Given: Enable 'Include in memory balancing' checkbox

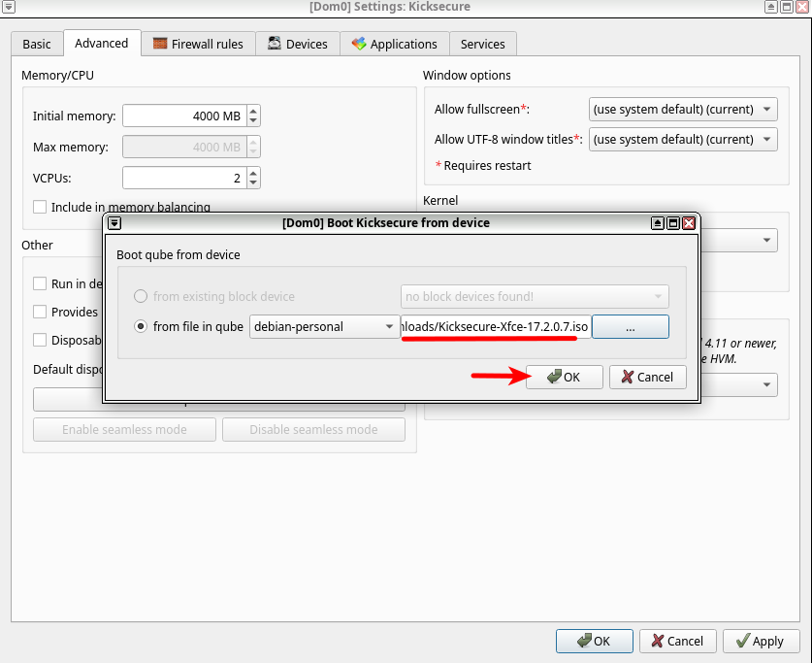Looking at the screenshot, I should pos(40,207).
